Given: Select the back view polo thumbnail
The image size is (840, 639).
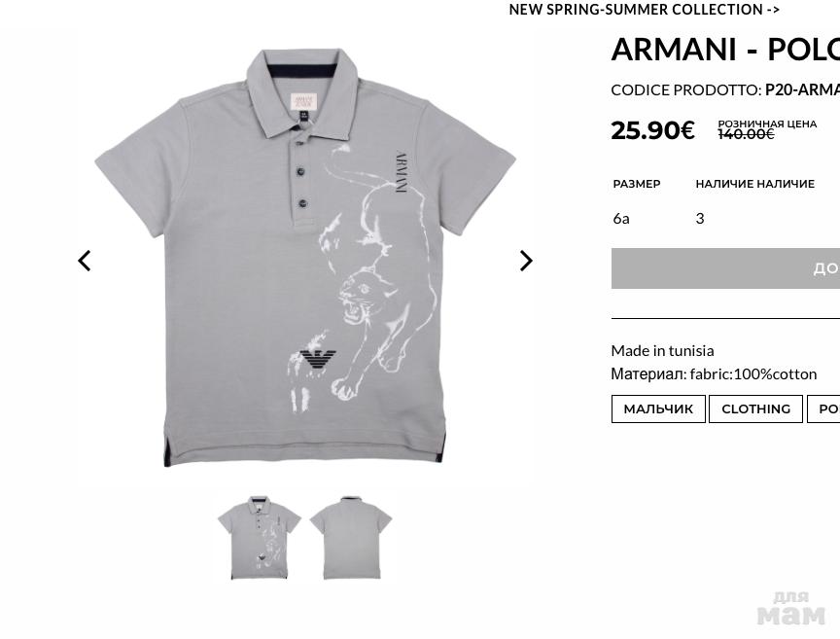Looking at the screenshot, I should (x=351, y=538).
